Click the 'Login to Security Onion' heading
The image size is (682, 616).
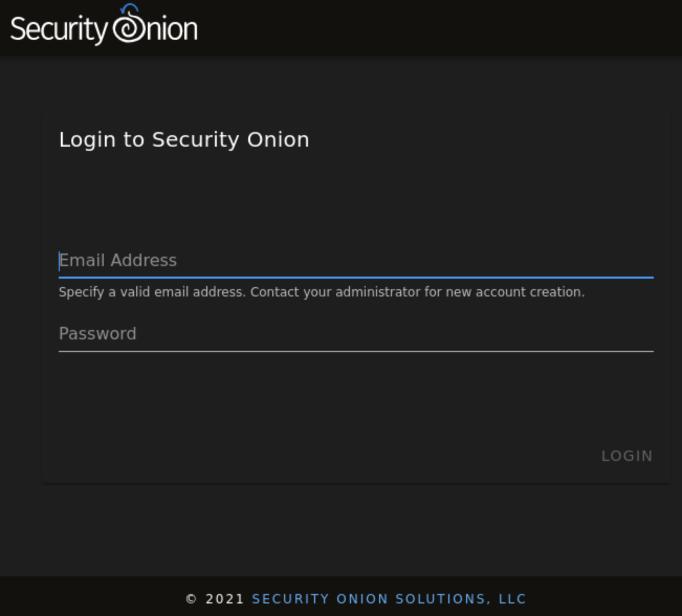(x=184, y=139)
